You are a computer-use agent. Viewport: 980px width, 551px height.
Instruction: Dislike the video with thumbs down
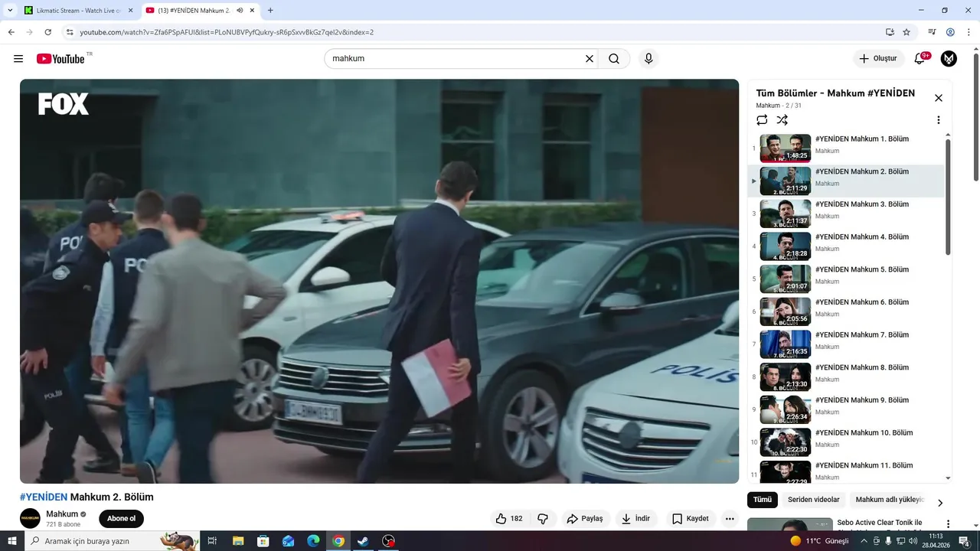tap(543, 519)
